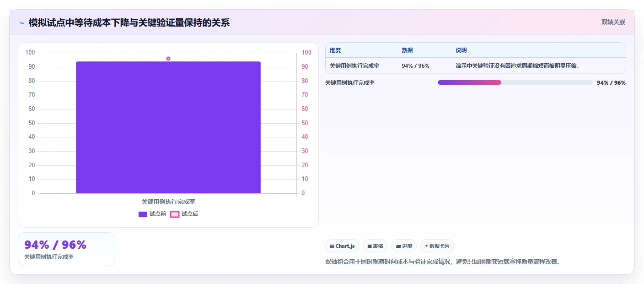The height and width of the screenshot is (284, 644).
Task: Click the 演示中关键验证 description cell
Action: (x=517, y=66)
